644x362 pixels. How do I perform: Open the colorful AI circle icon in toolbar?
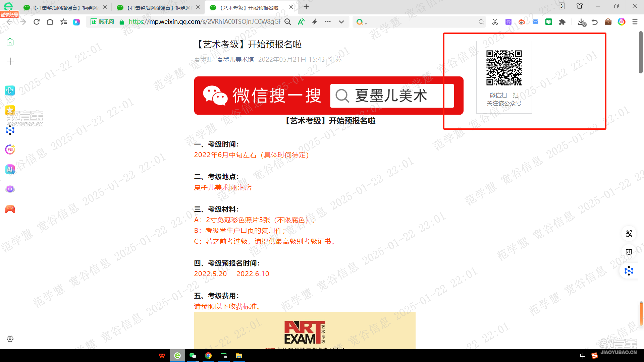622,22
